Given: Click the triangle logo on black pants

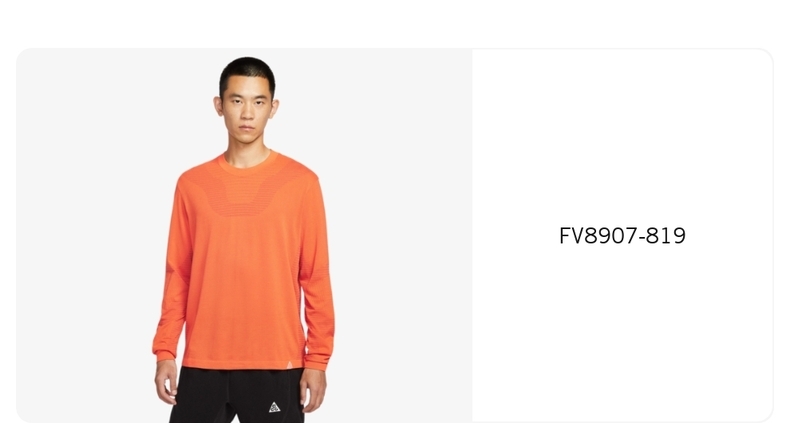Looking at the screenshot, I should pos(274,407).
